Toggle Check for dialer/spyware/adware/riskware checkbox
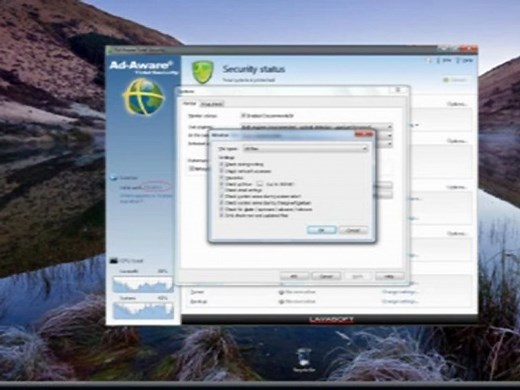 tap(221, 209)
